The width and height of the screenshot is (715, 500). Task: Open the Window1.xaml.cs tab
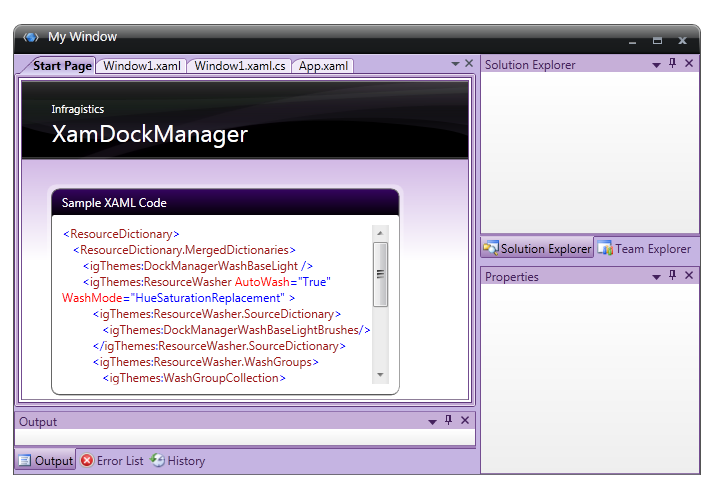[240, 66]
